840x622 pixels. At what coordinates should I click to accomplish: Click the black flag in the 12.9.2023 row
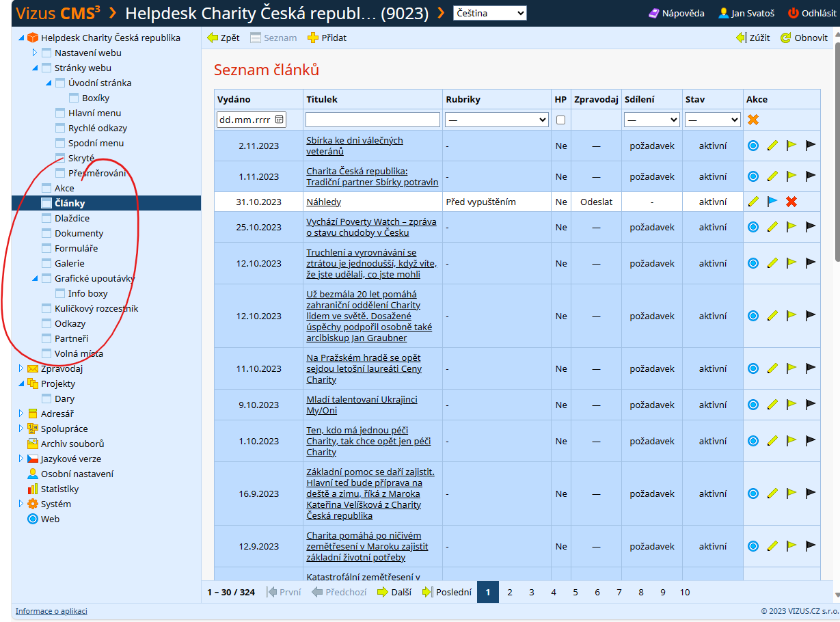[811, 546]
